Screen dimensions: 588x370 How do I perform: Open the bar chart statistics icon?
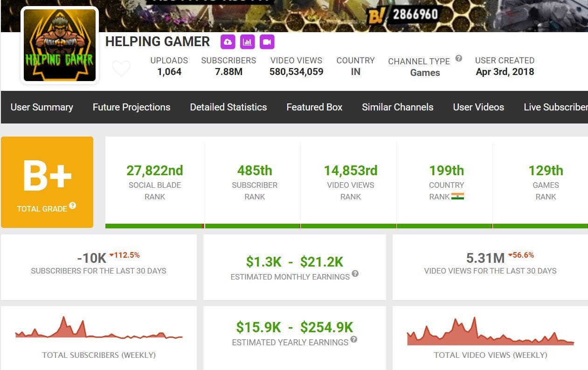[x=247, y=42]
